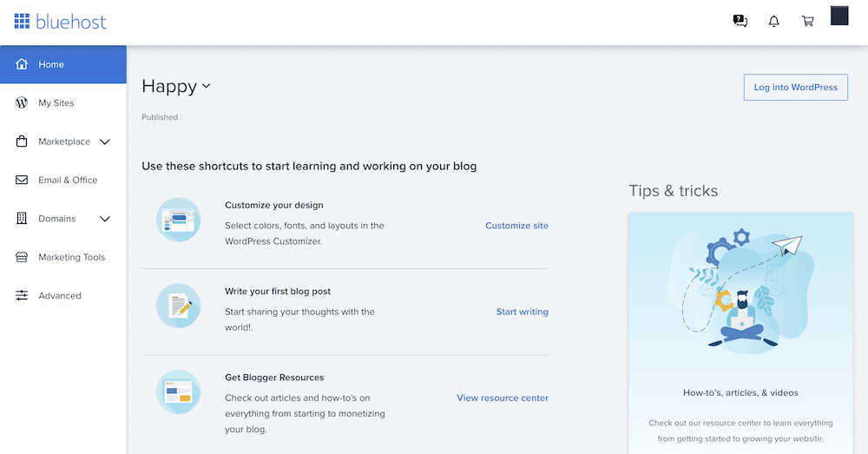The width and height of the screenshot is (868, 454).
Task: Click the View resource center link
Action: click(x=502, y=398)
